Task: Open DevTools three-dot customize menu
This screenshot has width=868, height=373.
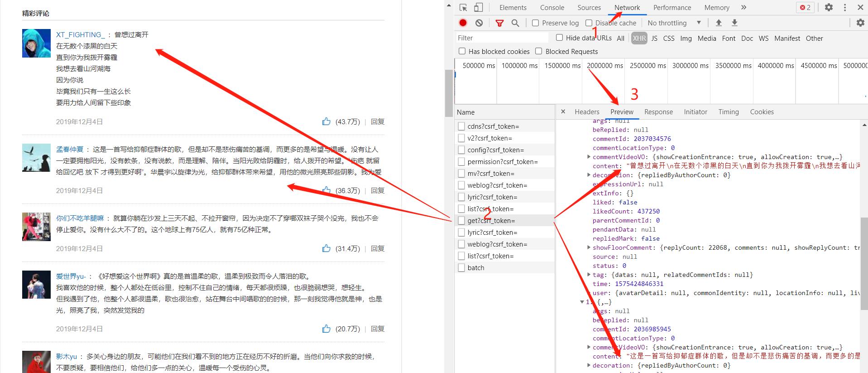Action: pos(845,7)
